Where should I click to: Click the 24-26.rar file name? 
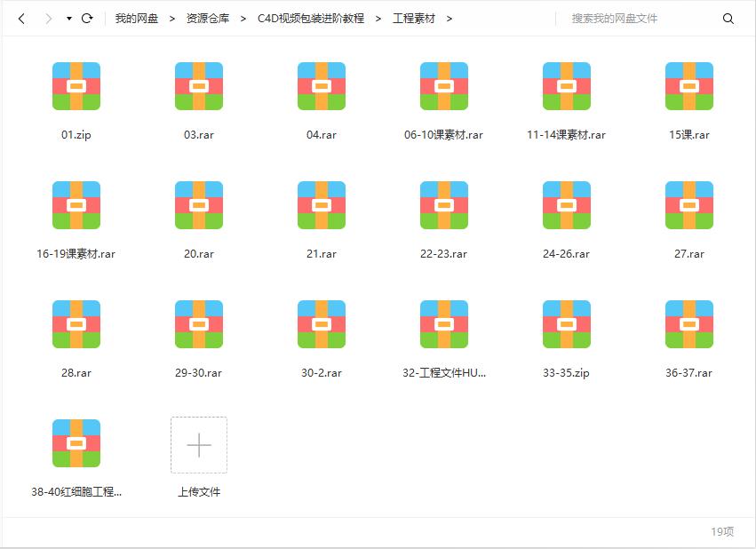566,253
